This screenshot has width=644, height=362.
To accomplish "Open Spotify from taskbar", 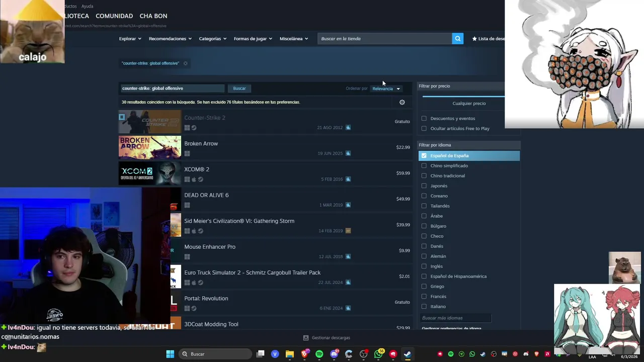I will coord(319,354).
